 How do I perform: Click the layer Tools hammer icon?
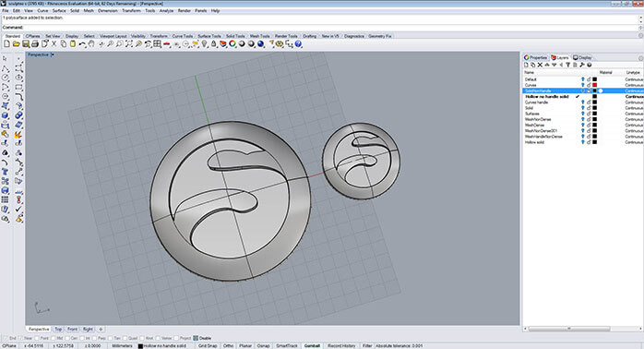[x=582, y=65]
